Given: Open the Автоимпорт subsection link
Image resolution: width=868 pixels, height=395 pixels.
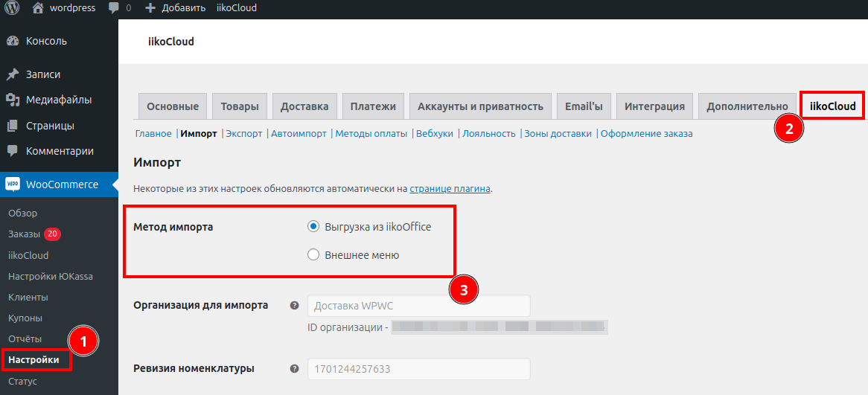Looking at the screenshot, I should click(299, 134).
